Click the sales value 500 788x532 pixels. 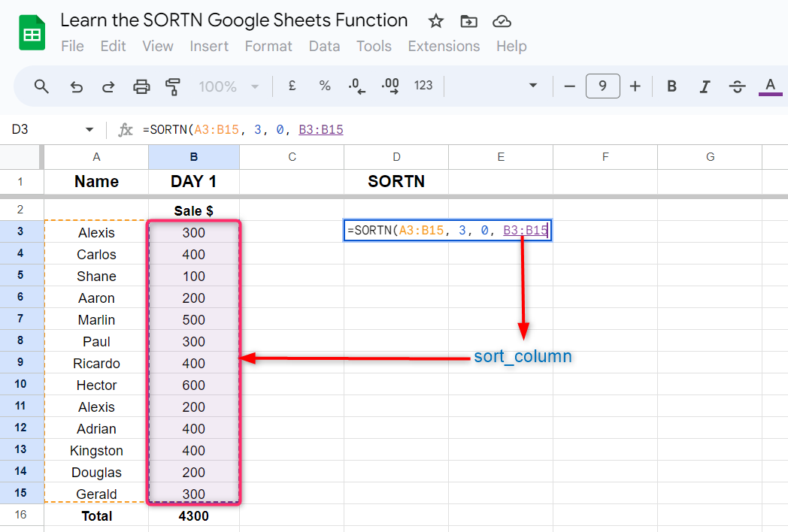(x=194, y=320)
